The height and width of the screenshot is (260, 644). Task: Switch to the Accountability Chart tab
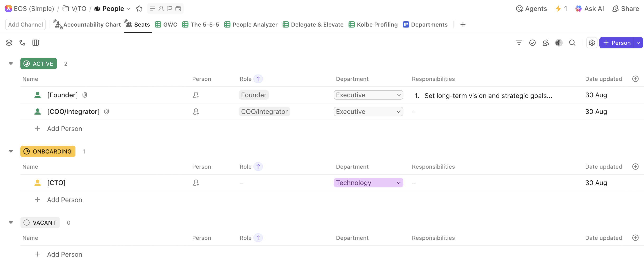pos(88,24)
